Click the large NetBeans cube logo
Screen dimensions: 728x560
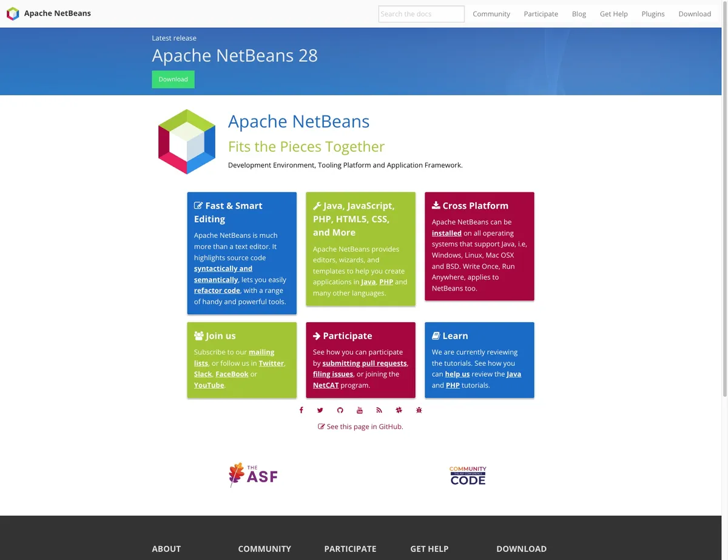[187, 142]
